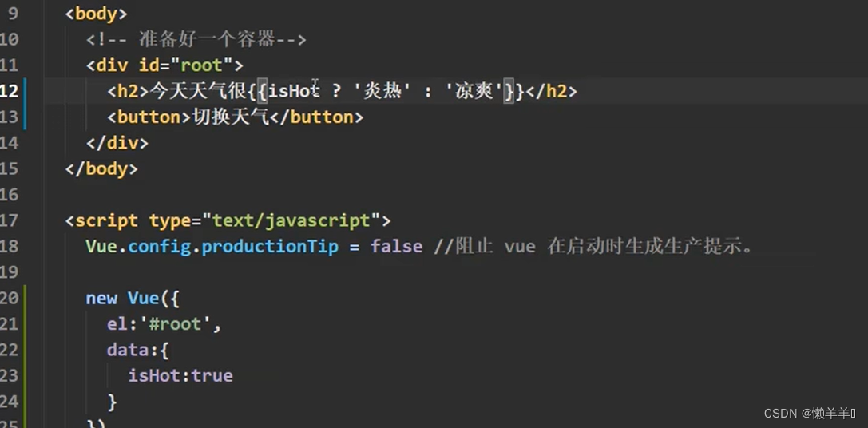Screen dimensions: 868x428
Task: Click the CSDN @懒羊羊 watermark
Action: point(809,413)
